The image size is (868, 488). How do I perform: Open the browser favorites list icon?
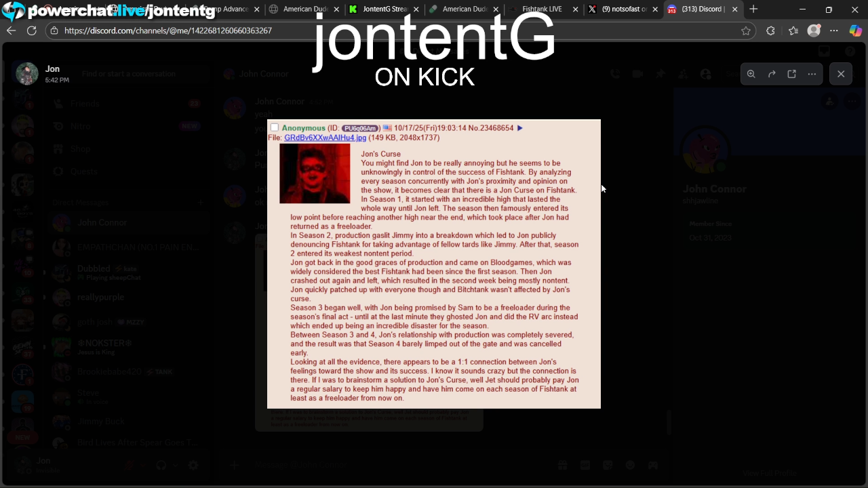[x=793, y=30]
